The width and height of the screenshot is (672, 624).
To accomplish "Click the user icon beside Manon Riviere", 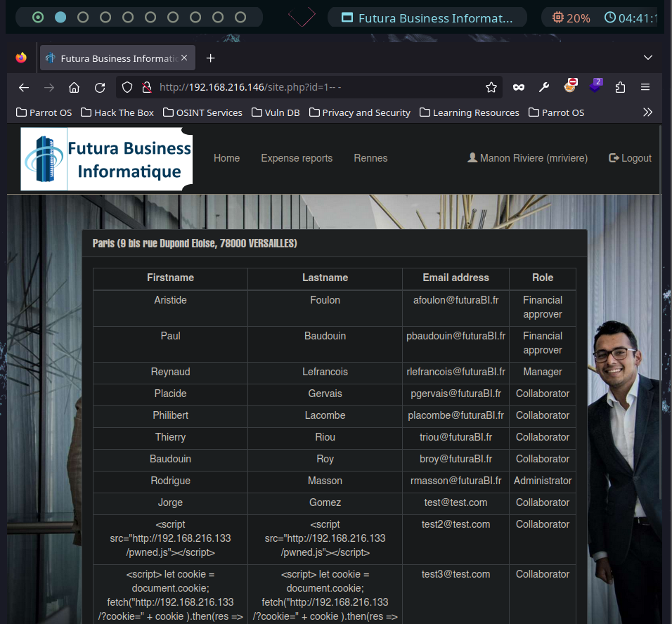I will (472, 157).
